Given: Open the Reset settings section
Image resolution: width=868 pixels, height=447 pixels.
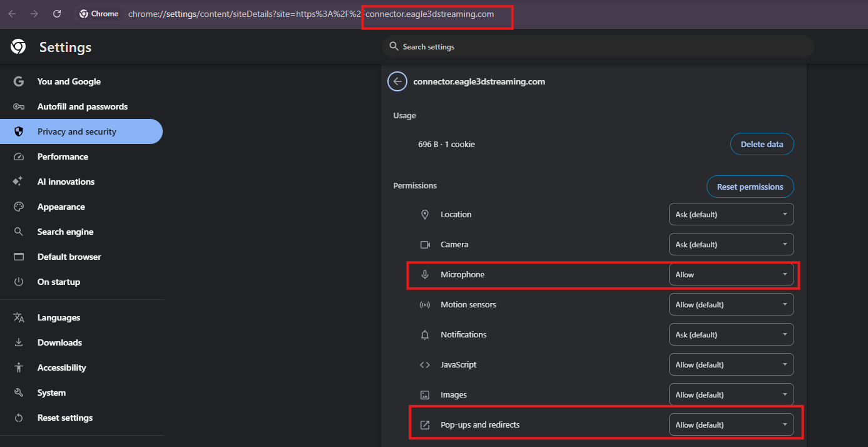Looking at the screenshot, I should tap(81, 418).
